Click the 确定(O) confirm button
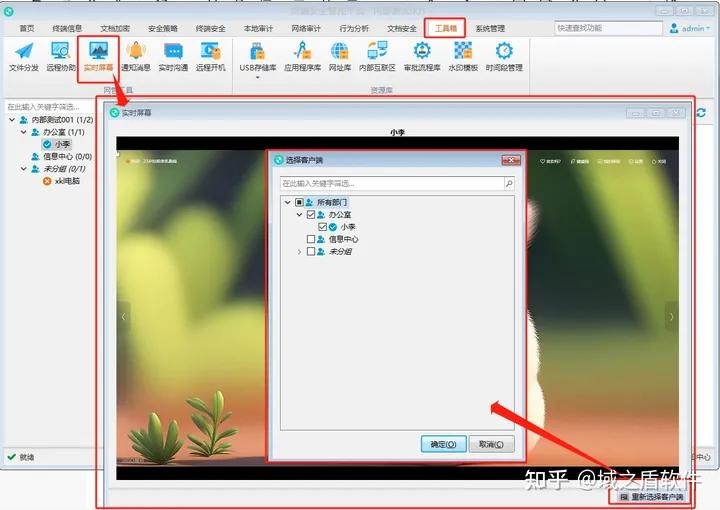 tap(443, 444)
